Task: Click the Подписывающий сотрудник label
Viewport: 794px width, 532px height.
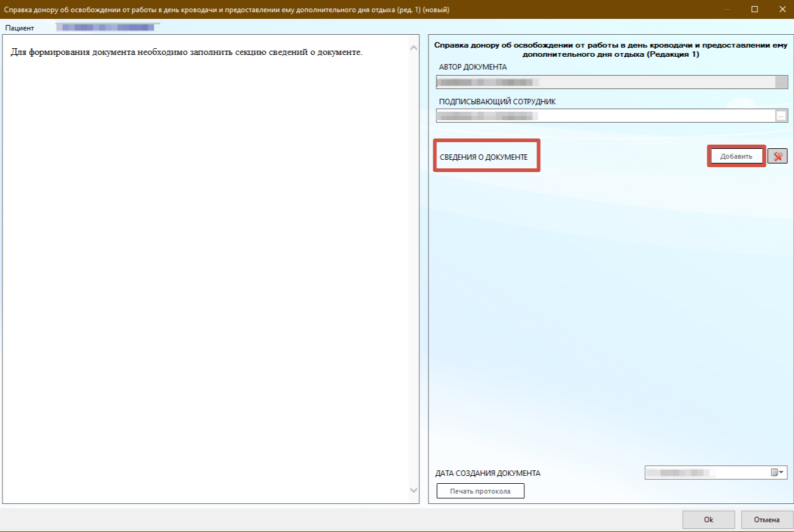Action: (497, 102)
